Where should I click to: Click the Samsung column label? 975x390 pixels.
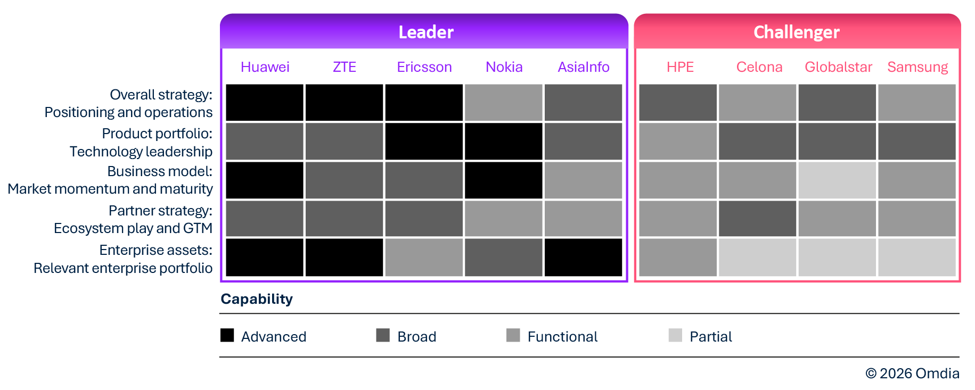tap(917, 67)
